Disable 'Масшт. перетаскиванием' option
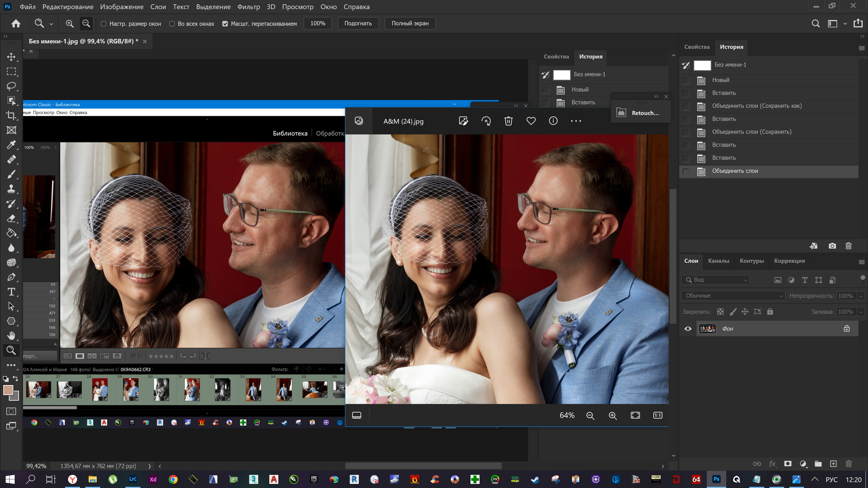This screenshot has height=488, width=868. click(x=225, y=23)
